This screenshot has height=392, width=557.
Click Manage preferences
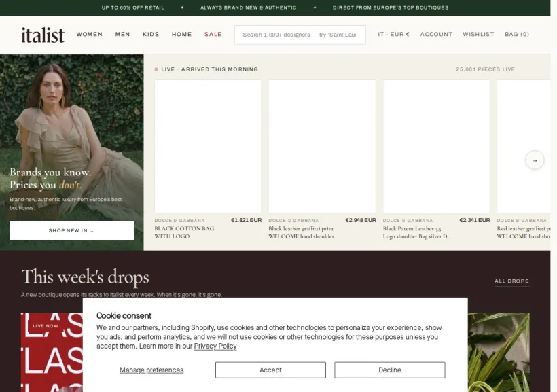point(151,370)
